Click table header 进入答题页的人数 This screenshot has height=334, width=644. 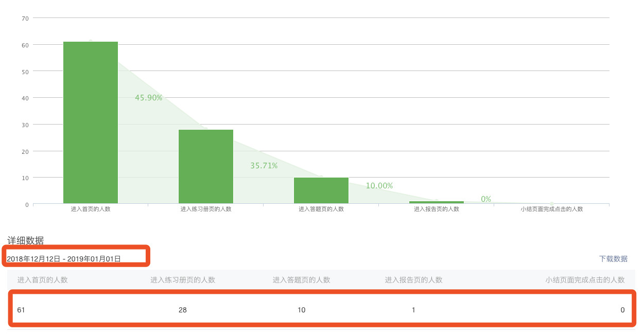[x=302, y=280]
